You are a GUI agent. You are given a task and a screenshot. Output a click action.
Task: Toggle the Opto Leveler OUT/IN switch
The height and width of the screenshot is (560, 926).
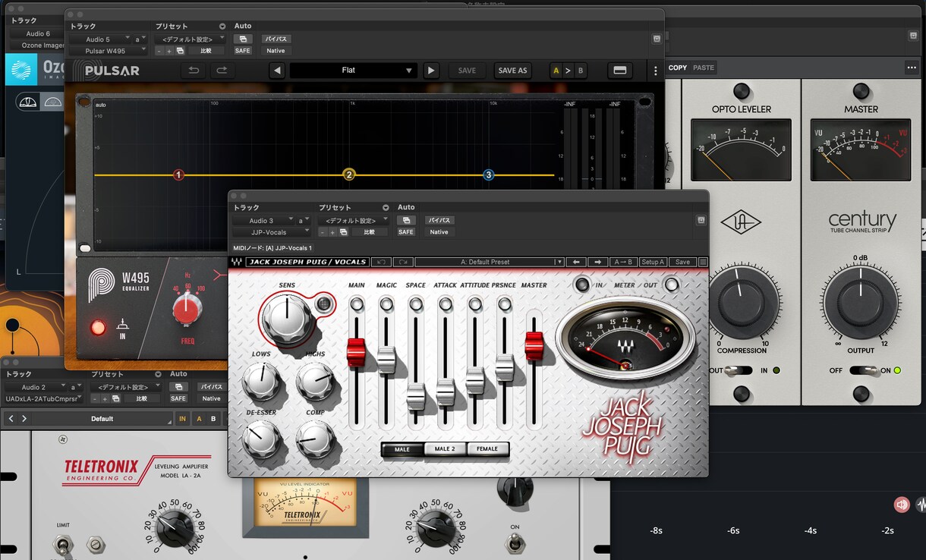[739, 370]
